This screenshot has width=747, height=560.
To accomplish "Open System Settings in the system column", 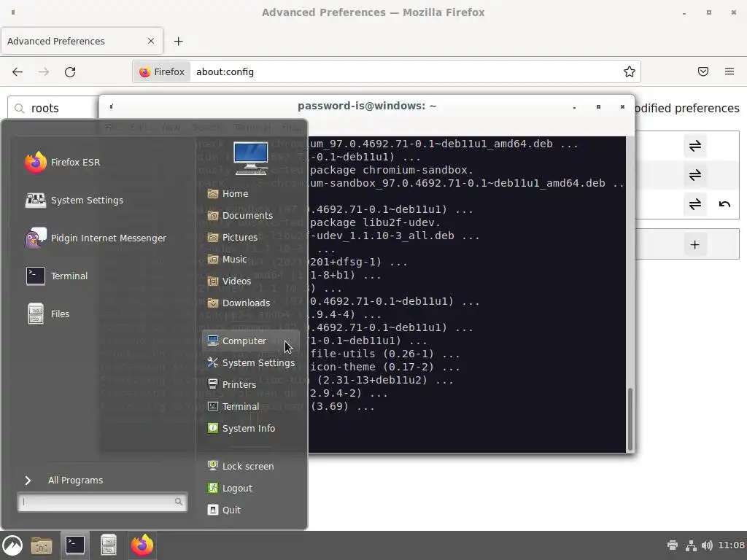I will 251,363.
